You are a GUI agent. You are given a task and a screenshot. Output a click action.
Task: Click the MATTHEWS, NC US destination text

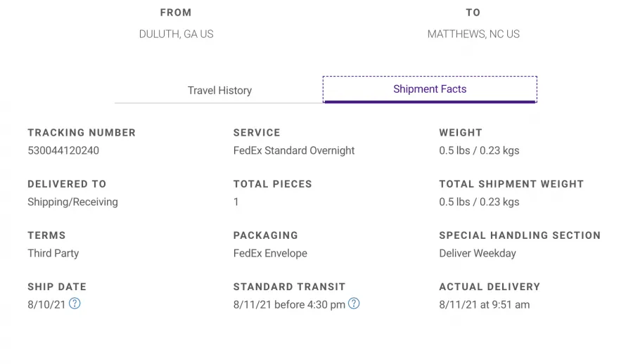pyautogui.click(x=473, y=34)
